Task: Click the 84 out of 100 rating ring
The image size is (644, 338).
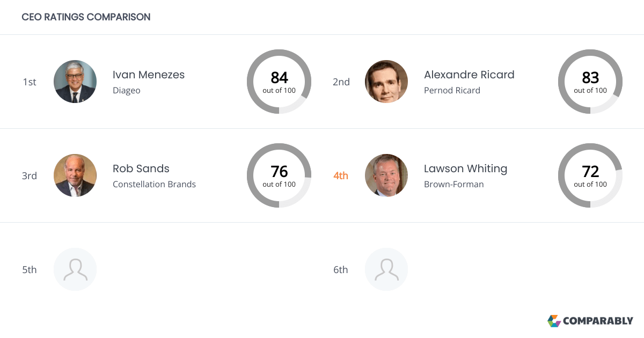Action: click(279, 82)
